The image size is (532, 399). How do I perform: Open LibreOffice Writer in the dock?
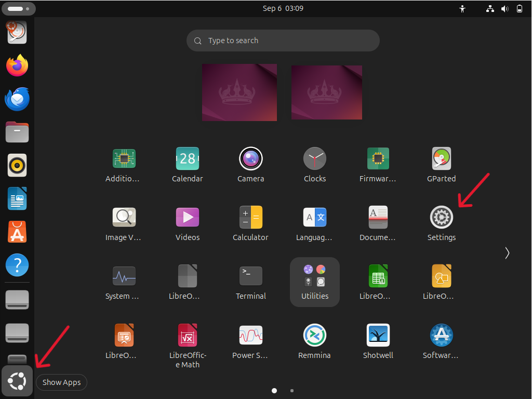coord(17,198)
